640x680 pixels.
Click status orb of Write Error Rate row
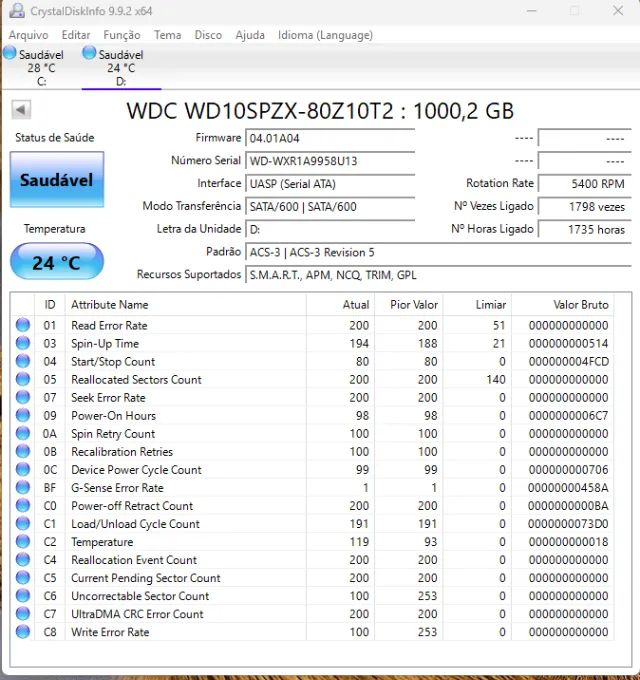23,631
